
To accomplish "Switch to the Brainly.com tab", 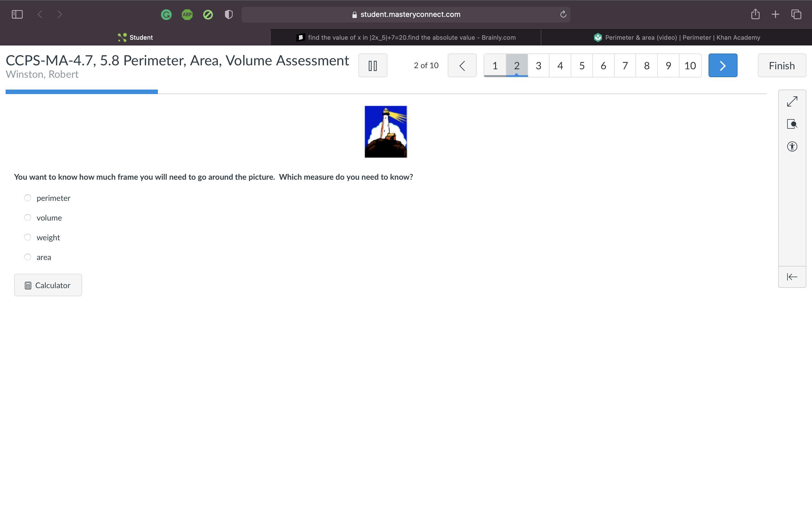I will point(406,37).
